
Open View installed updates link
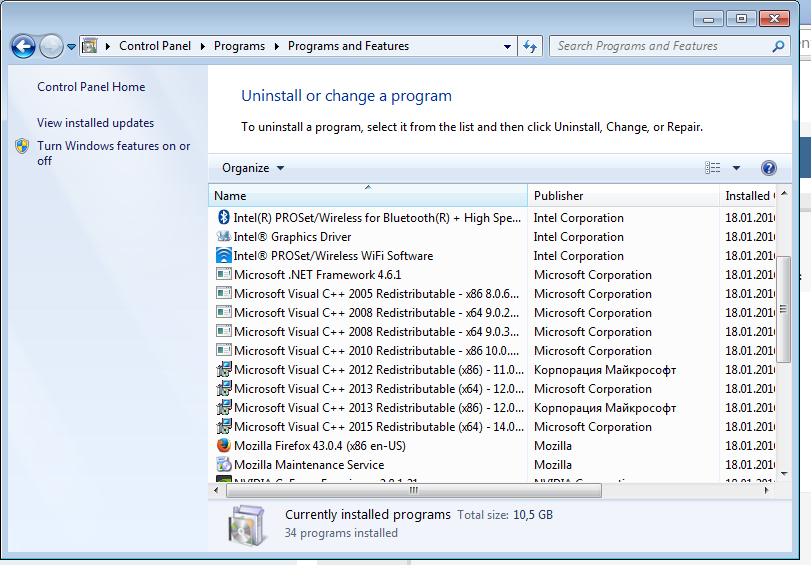pyautogui.click(x=95, y=123)
